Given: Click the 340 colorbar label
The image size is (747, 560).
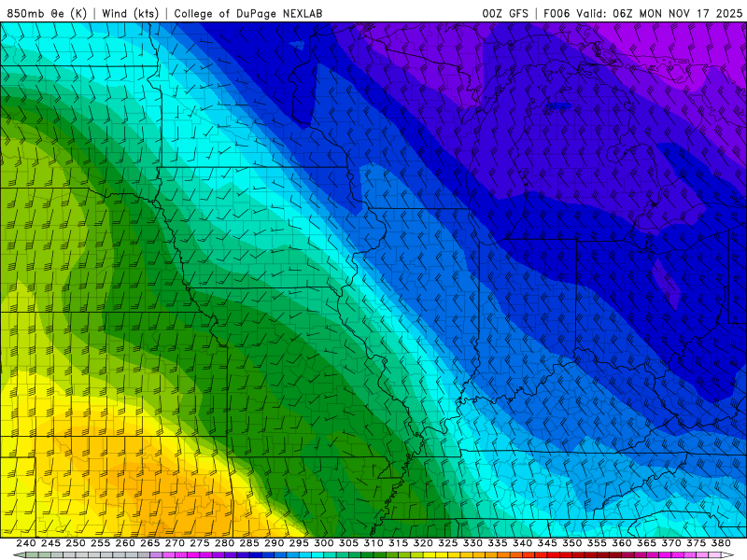Looking at the screenshot, I should 522,543.
